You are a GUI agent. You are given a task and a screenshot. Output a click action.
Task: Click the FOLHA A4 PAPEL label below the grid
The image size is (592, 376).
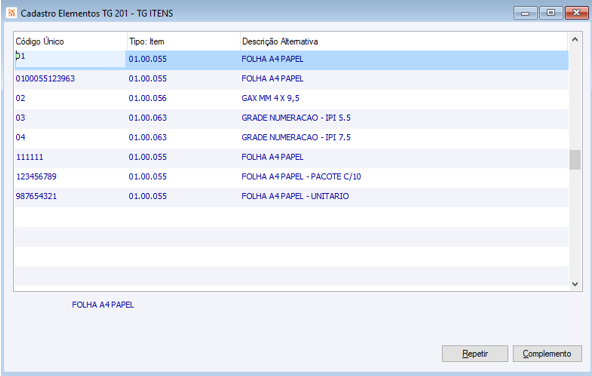[x=103, y=305]
